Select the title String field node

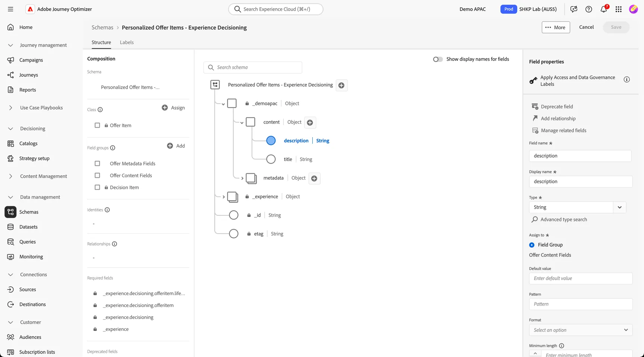(271, 159)
